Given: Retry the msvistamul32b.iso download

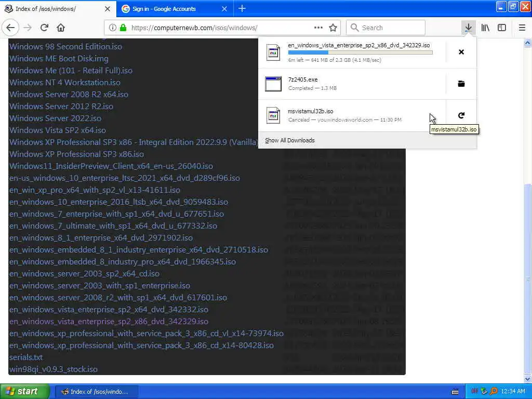Looking at the screenshot, I should pos(461,115).
